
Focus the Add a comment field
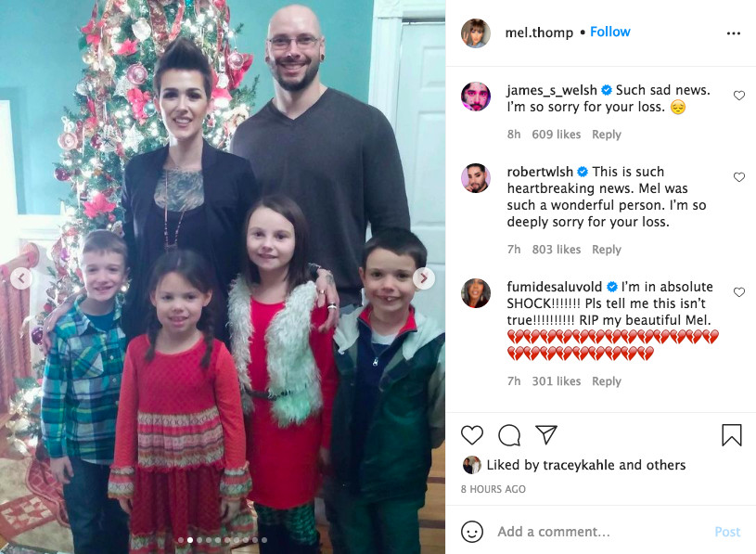point(598,532)
